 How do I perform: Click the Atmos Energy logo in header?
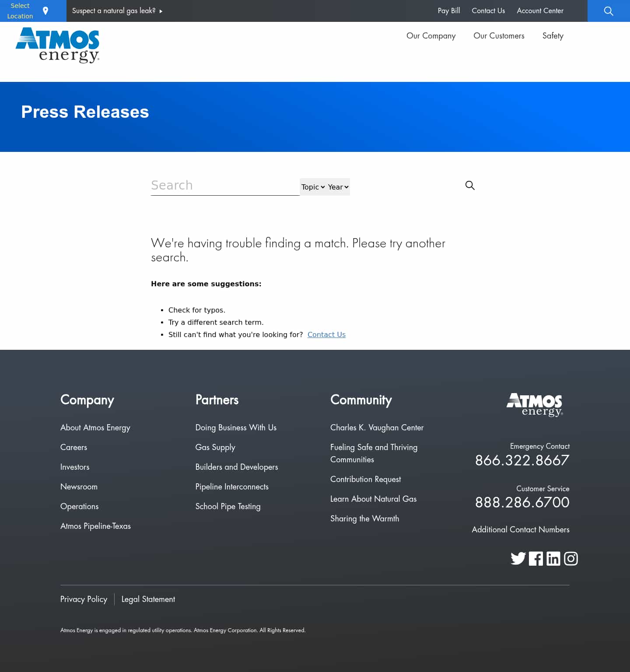pos(57,45)
